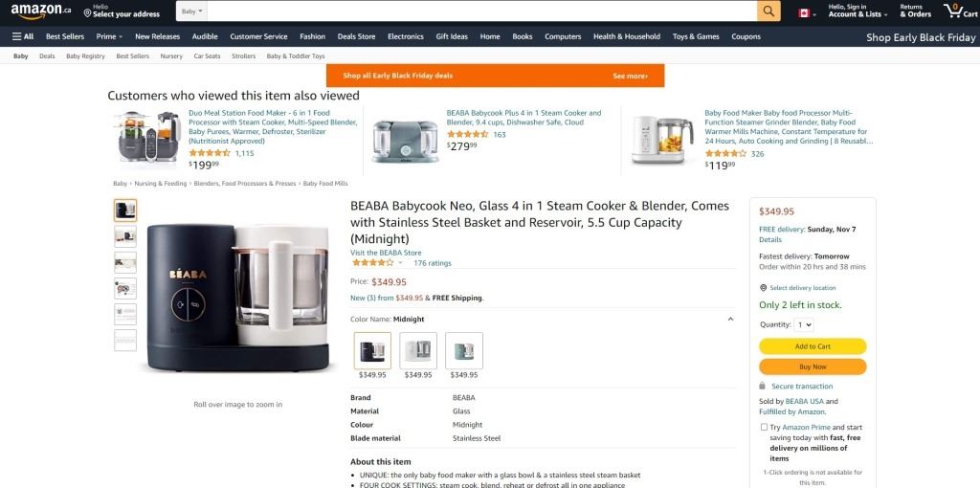The height and width of the screenshot is (488, 980).
Task: Open the All hamburger menu
Action: point(22,36)
